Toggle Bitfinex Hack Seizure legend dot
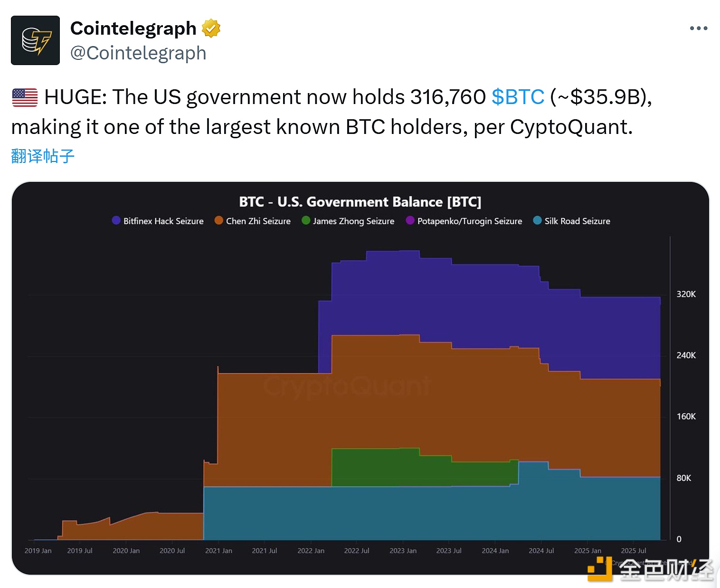The width and height of the screenshot is (720, 588). click(x=116, y=220)
